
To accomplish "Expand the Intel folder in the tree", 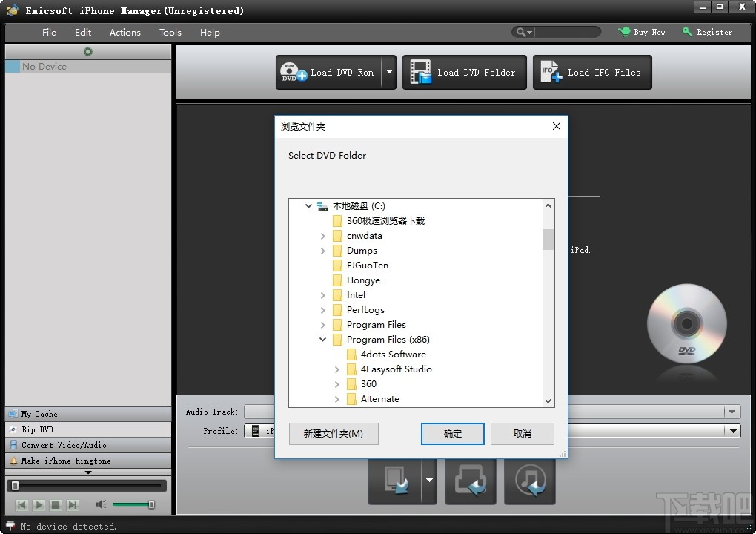I will coord(322,295).
